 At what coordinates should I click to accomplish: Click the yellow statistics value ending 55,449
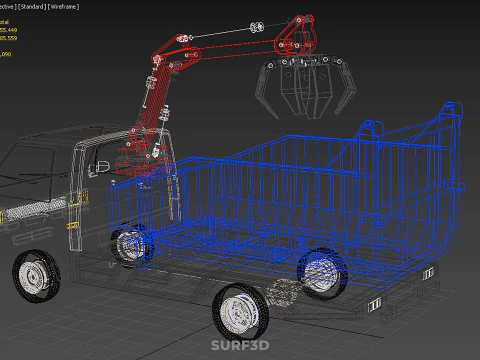click(x=8, y=30)
